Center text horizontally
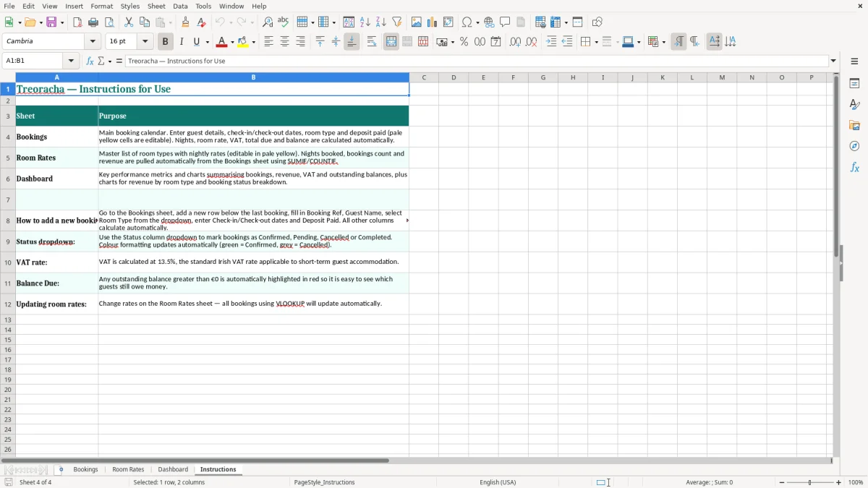 tap(284, 42)
